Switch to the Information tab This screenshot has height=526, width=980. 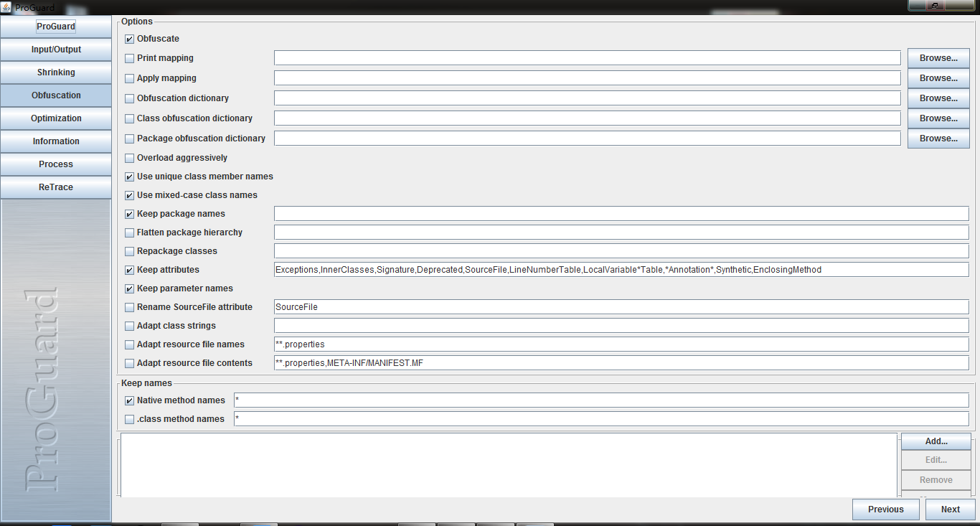pyautogui.click(x=56, y=141)
